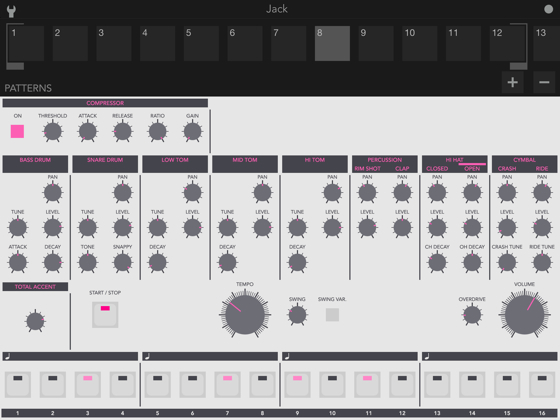Click the Snare Drum Tone knob
This screenshot has width=560, height=420.
(88, 262)
